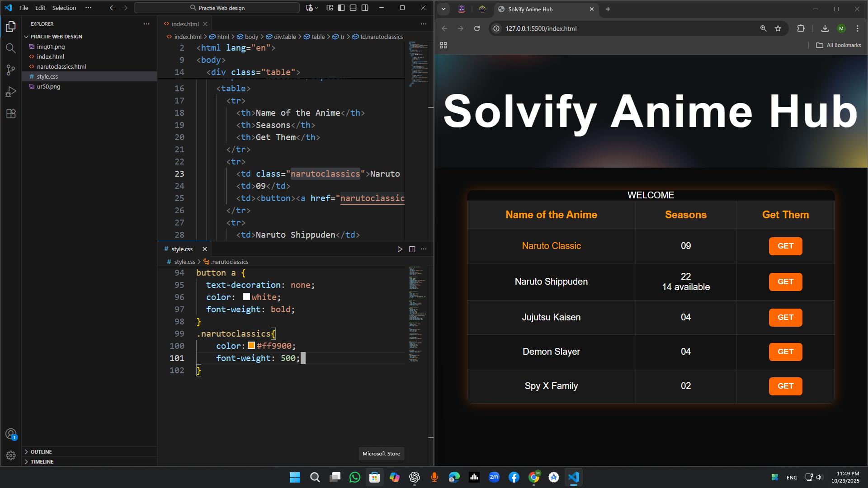The image size is (868, 488).
Task: Click Windows Start button on taskbar
Action: click(x=295, y=477)
